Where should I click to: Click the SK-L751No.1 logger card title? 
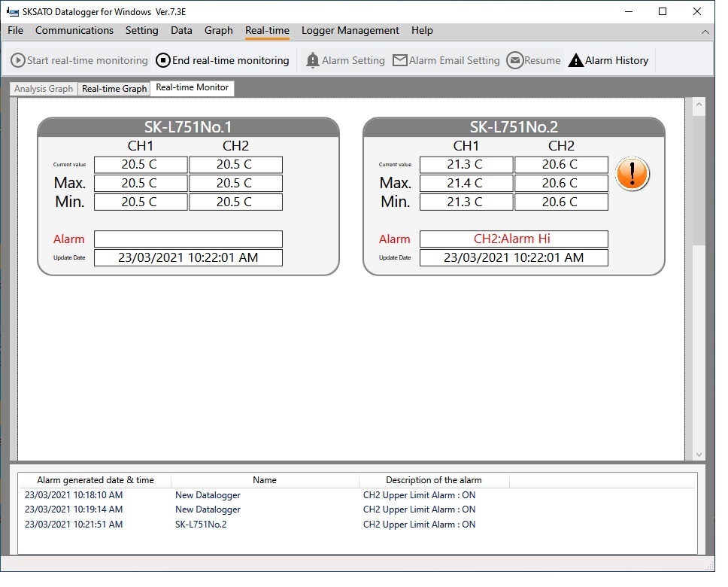click(x=188, y=127)
